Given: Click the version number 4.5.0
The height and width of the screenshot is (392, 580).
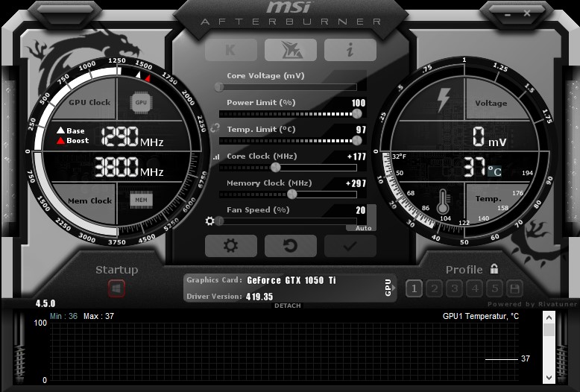Looking at the screenshot, I should coord(45,303).
